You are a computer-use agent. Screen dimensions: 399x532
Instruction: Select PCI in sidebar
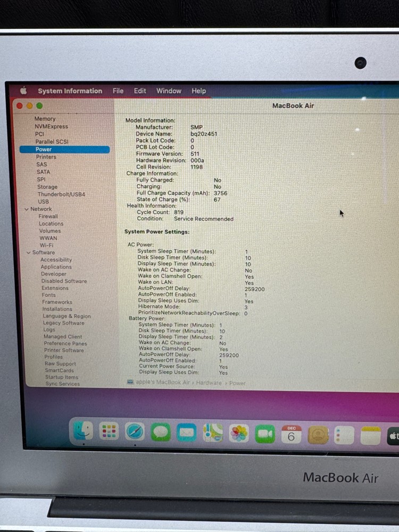(x=40, y=134)
